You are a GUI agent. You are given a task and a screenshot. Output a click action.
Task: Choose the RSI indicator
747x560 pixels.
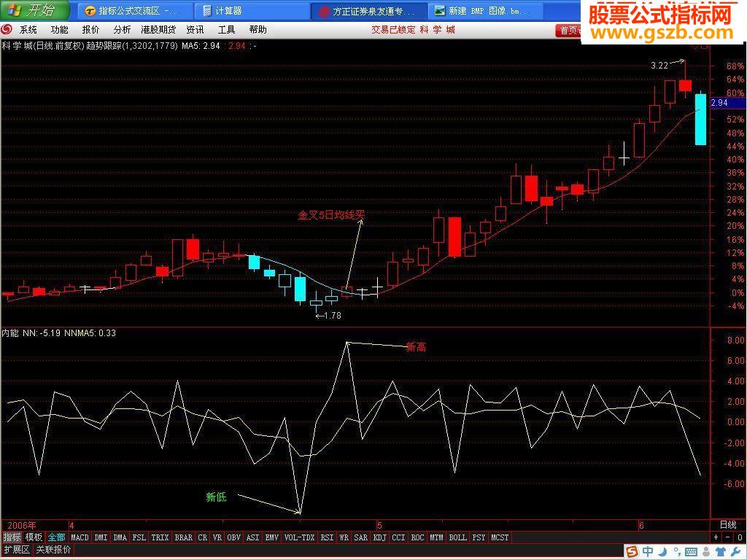click(327, 537)
